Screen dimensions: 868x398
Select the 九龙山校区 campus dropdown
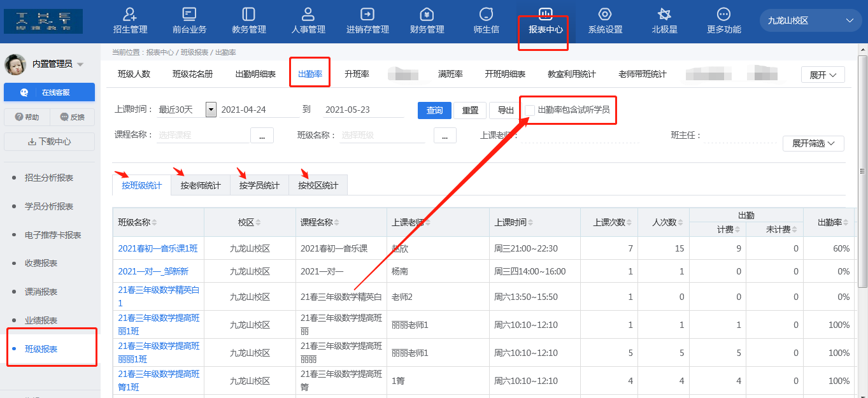point(810,20)
